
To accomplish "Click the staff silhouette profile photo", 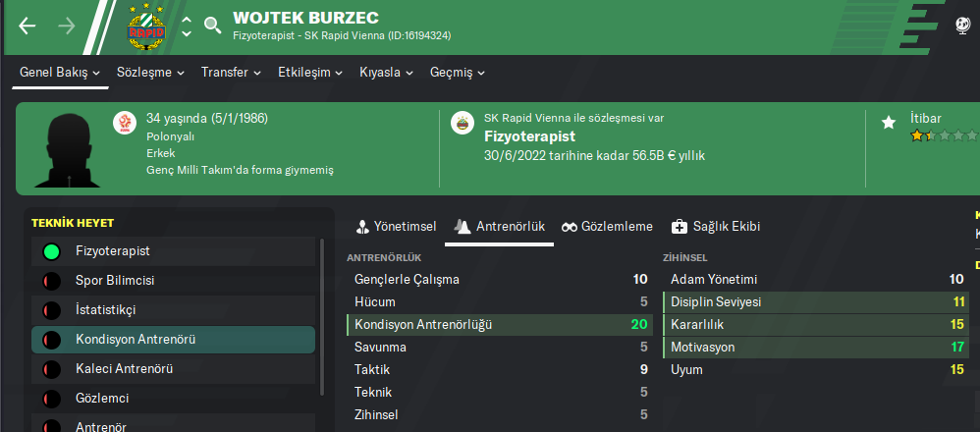I will [67, 149].
